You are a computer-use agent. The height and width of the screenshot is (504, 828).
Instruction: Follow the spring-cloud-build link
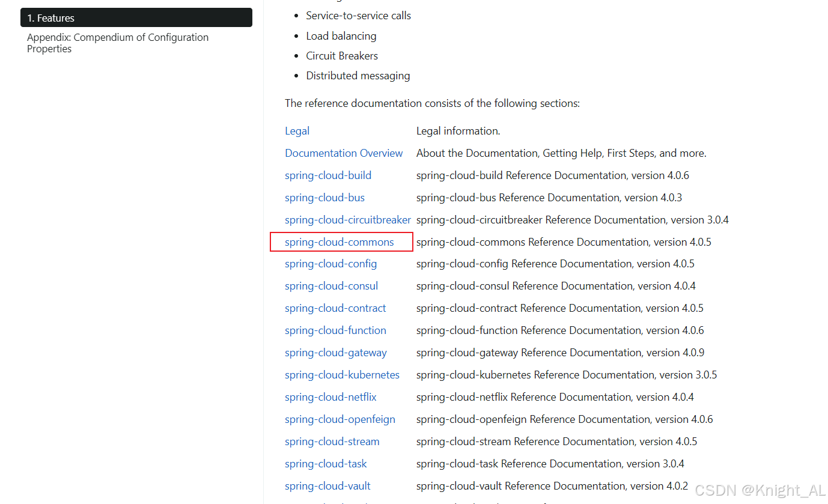[x=328, y=175]
